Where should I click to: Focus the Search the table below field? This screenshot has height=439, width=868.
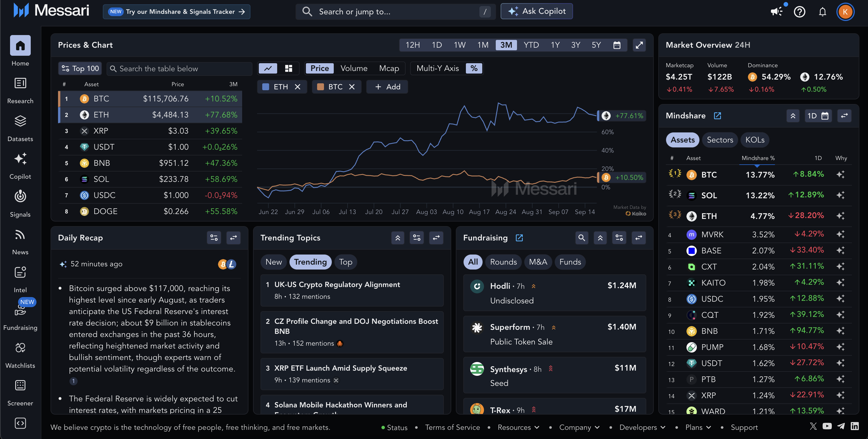tap(180, 69)
